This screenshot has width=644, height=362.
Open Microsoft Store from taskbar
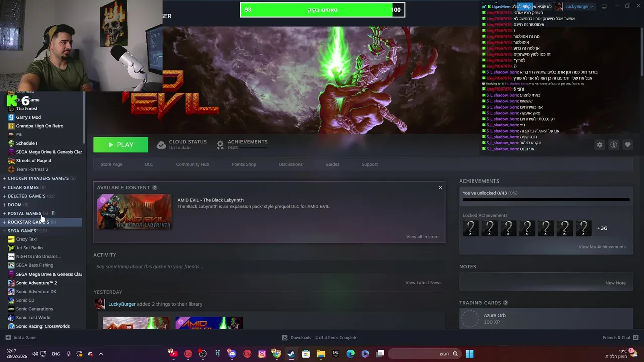[306, 354]
